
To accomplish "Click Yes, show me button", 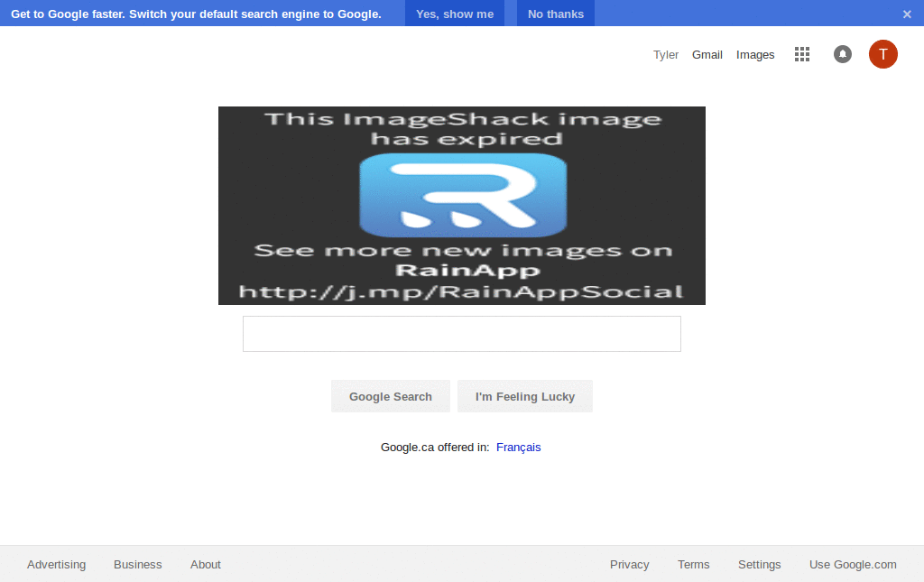I will point(455,14).
